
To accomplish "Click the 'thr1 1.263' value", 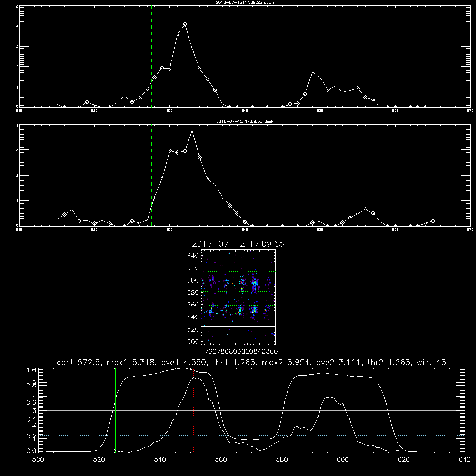I will tap(234, 362).
